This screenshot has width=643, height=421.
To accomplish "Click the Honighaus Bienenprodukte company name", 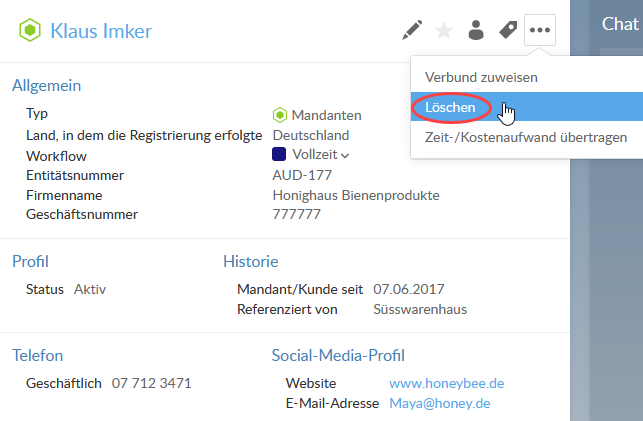I will (356, 195).
